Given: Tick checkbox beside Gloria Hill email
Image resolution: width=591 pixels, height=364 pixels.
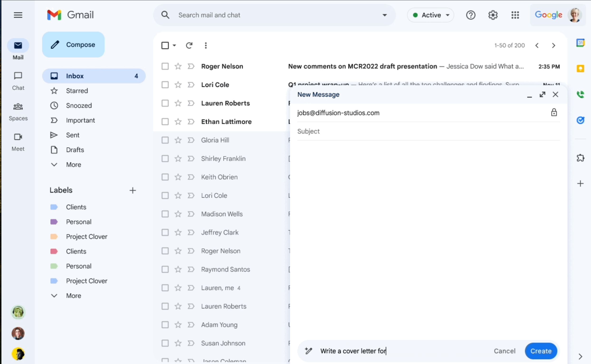Looking at the screenshot, I should point(165,140).
